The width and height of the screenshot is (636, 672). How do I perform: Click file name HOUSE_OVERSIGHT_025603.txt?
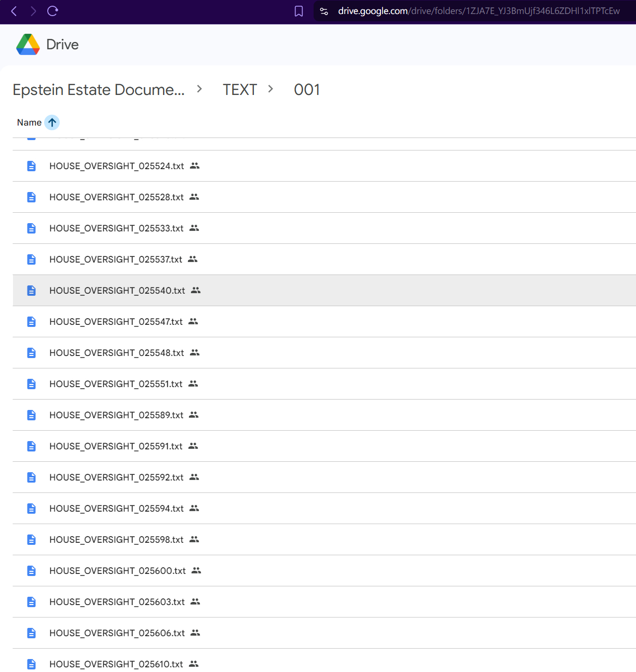[117, 602]
